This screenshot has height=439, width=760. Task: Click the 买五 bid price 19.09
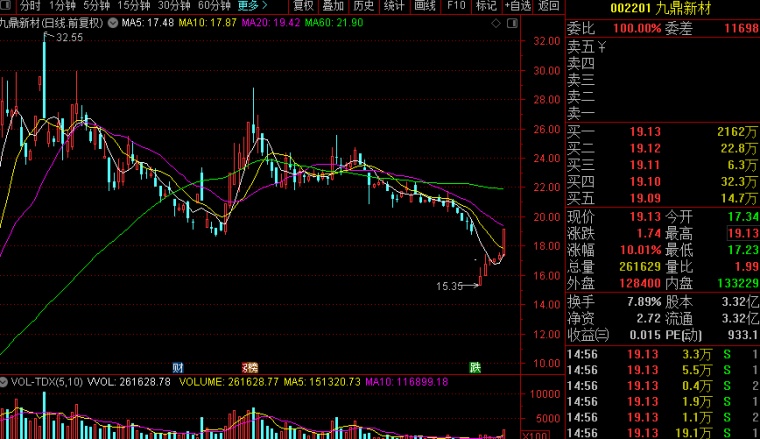coord(645,198)
